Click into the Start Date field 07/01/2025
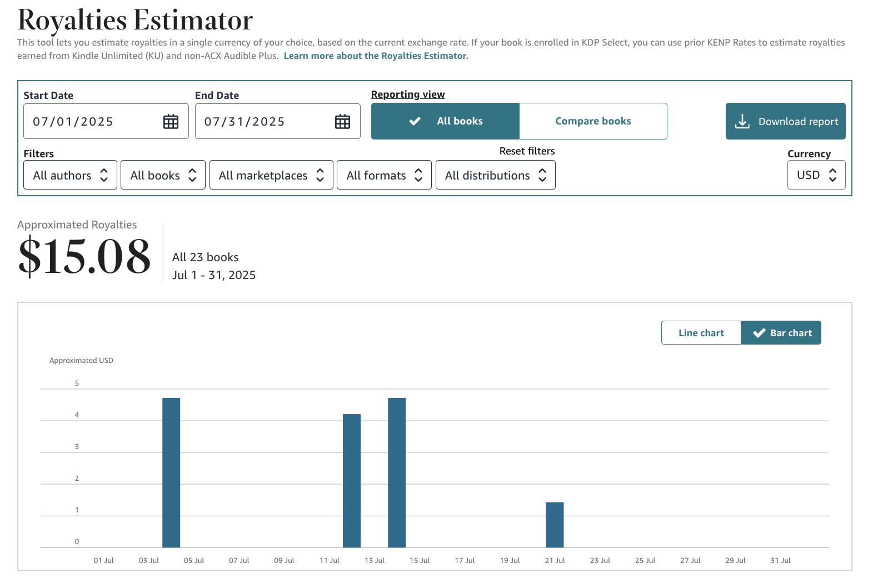 coord(106,121)
